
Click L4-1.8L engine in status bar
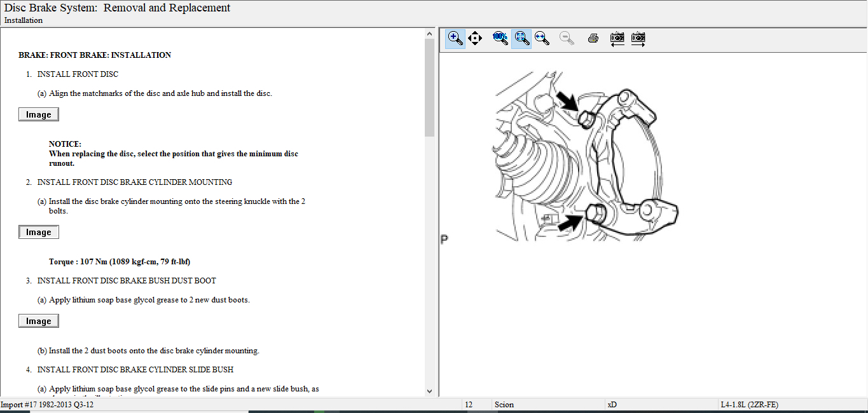point(748,405)
